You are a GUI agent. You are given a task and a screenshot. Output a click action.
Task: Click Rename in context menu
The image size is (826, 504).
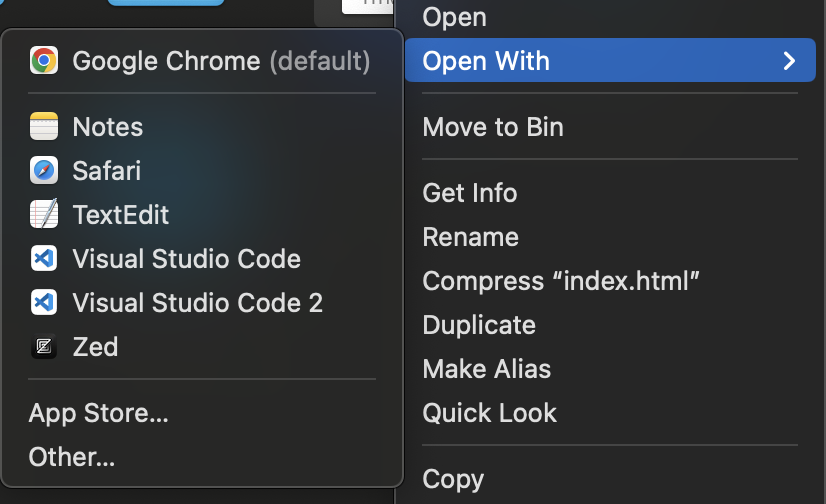(610, 237)
